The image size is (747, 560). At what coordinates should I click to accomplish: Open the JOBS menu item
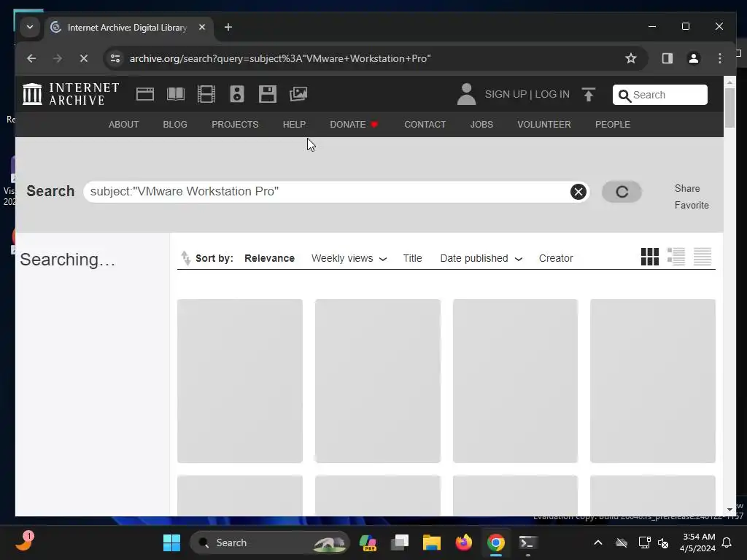click(x=481, y=124)
